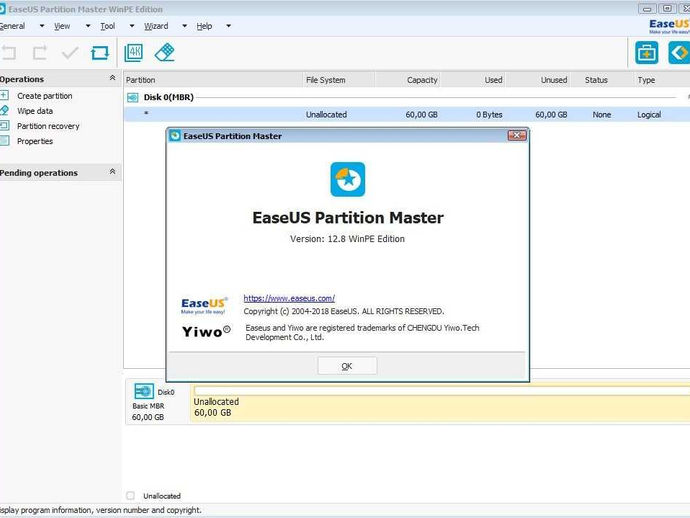Image resolution: width=690 pixels, height=518 pixels.
Task: Click the EaseUS logo in the About dialog
Action: pos(204,305)
